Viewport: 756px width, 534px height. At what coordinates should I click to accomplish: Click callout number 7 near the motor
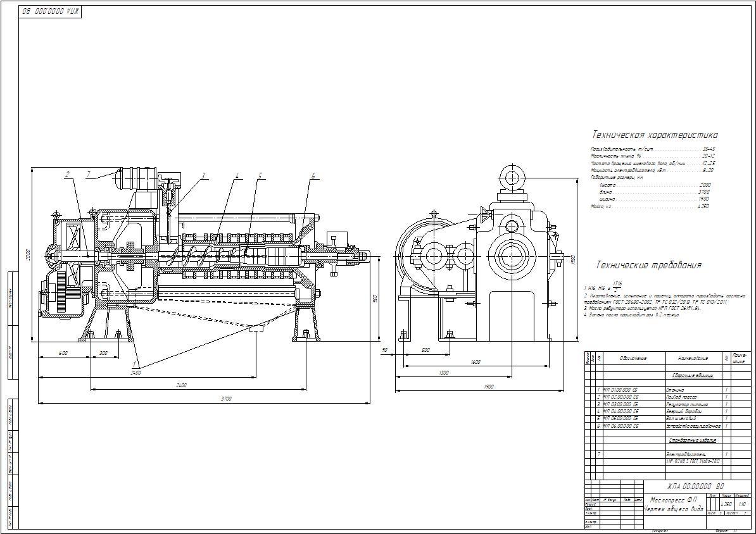(89, 173)
